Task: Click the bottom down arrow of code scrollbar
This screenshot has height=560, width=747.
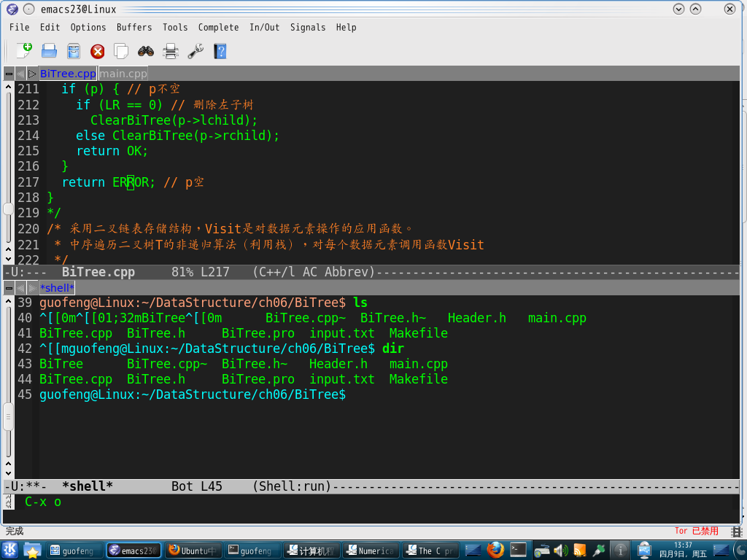Action: (x=8, y=259)
